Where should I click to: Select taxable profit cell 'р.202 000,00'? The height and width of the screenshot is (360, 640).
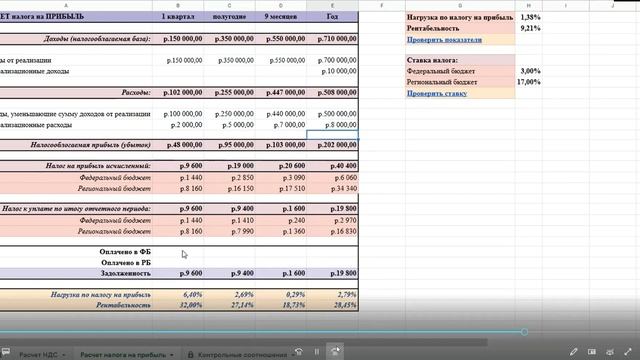(x=332, y=145)
